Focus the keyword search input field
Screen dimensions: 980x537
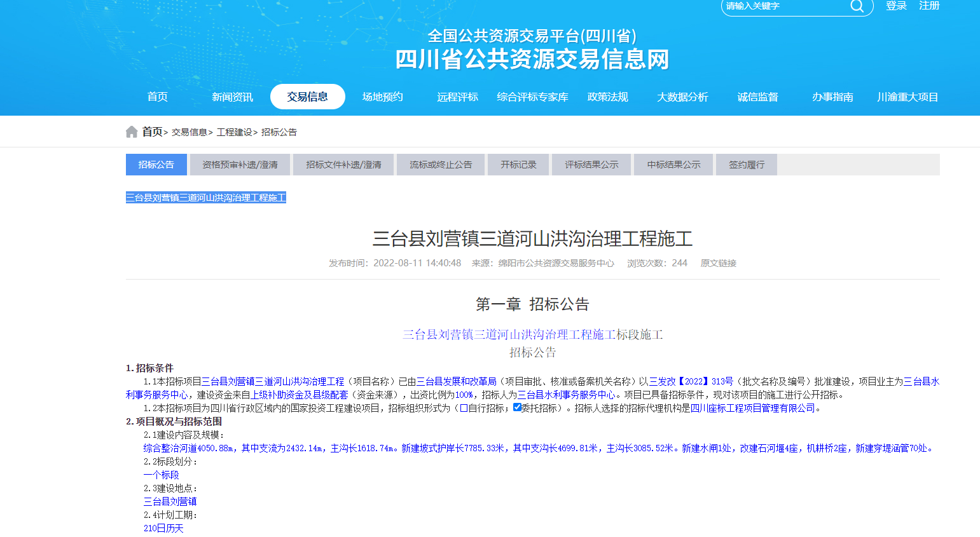coord(785,6)
